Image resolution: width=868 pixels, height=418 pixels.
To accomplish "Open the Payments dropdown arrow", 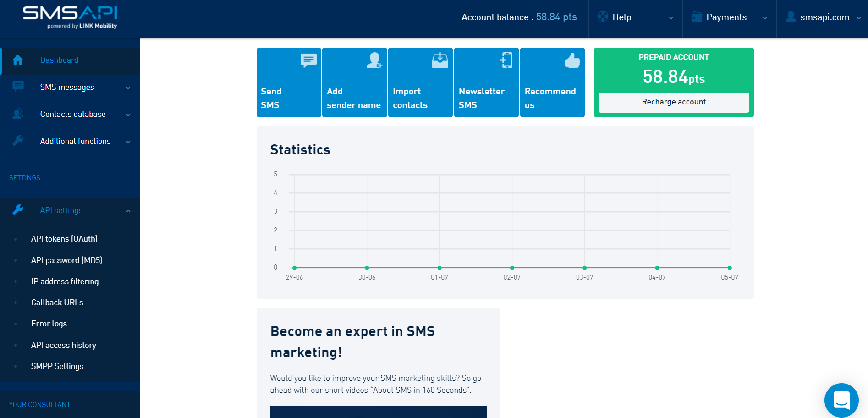I will point(765,18).
